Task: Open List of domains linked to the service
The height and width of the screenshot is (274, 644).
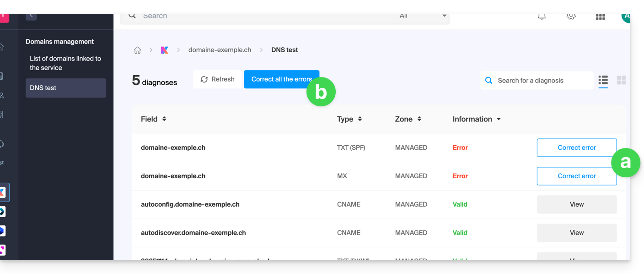Action: (x=65, y=63)
